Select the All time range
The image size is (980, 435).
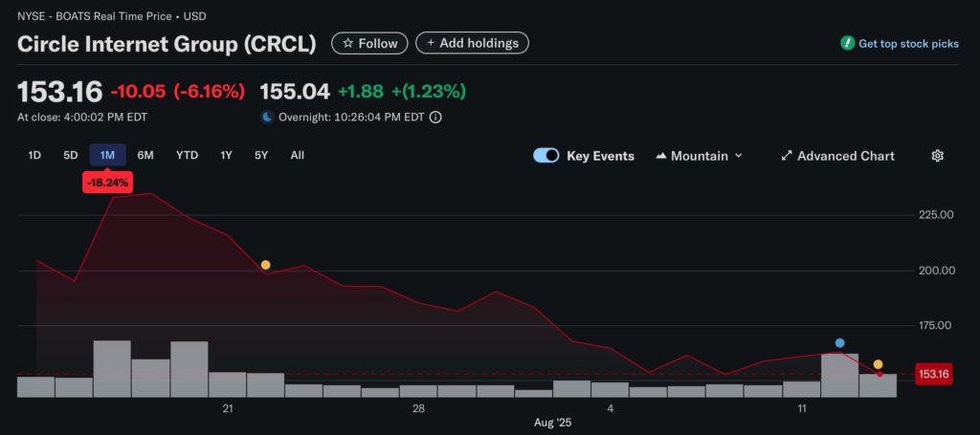(298, 156)
